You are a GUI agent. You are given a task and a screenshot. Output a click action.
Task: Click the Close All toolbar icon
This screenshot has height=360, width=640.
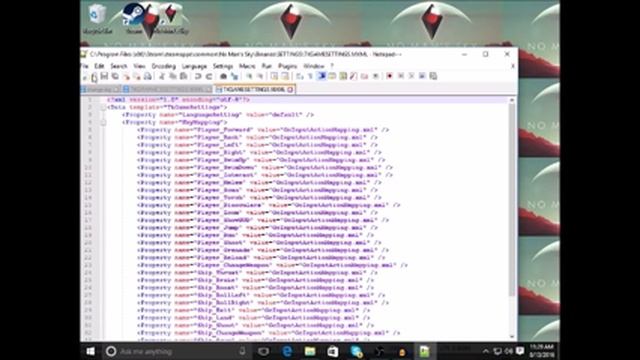137,76
